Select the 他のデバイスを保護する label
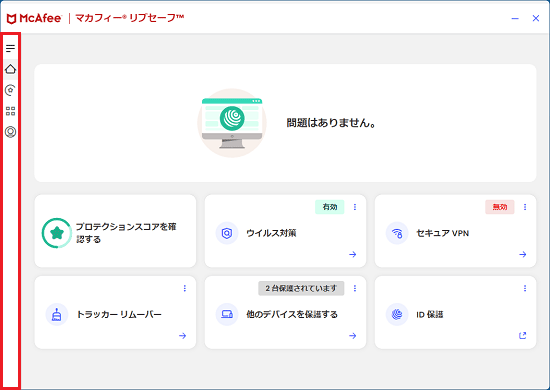This screenshot has height=390, width=550. [292, 314]
